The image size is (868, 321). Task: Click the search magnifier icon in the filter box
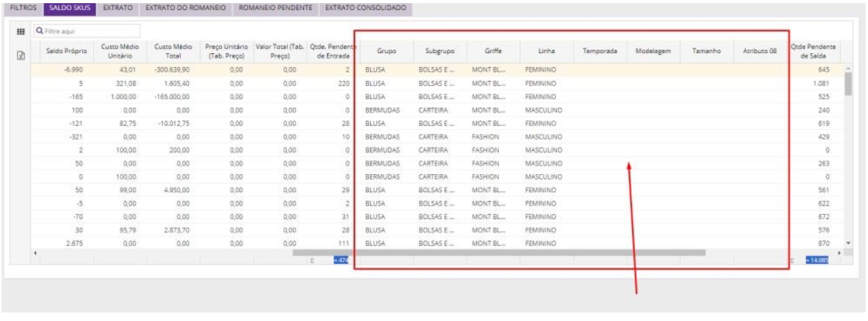(39, 31)
